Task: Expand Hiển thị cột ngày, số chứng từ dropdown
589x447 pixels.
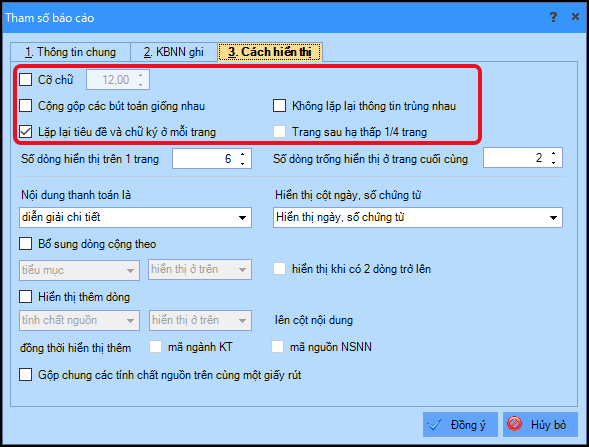Action: point(418,217)
